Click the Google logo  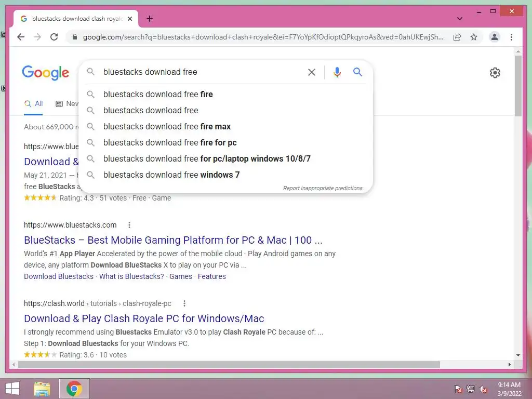tap(46, 73)
